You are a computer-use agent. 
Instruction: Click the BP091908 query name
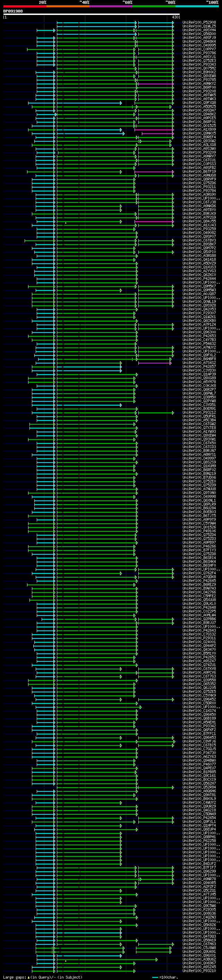pos(13,11)
